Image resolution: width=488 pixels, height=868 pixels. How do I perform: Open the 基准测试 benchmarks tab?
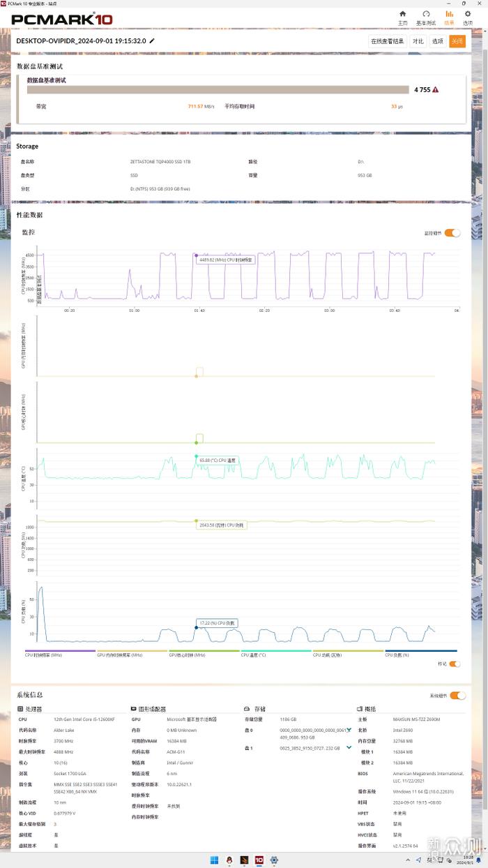(x=425, y=17)
